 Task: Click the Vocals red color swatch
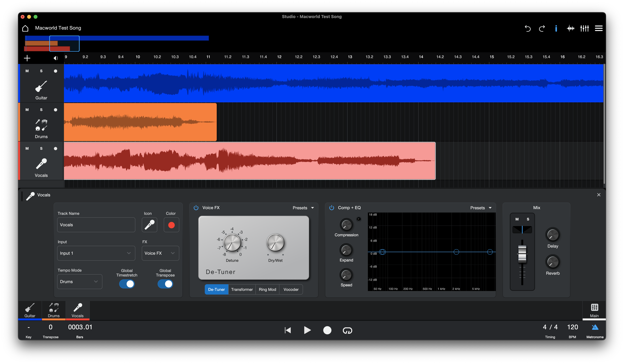tap(171, 225)
